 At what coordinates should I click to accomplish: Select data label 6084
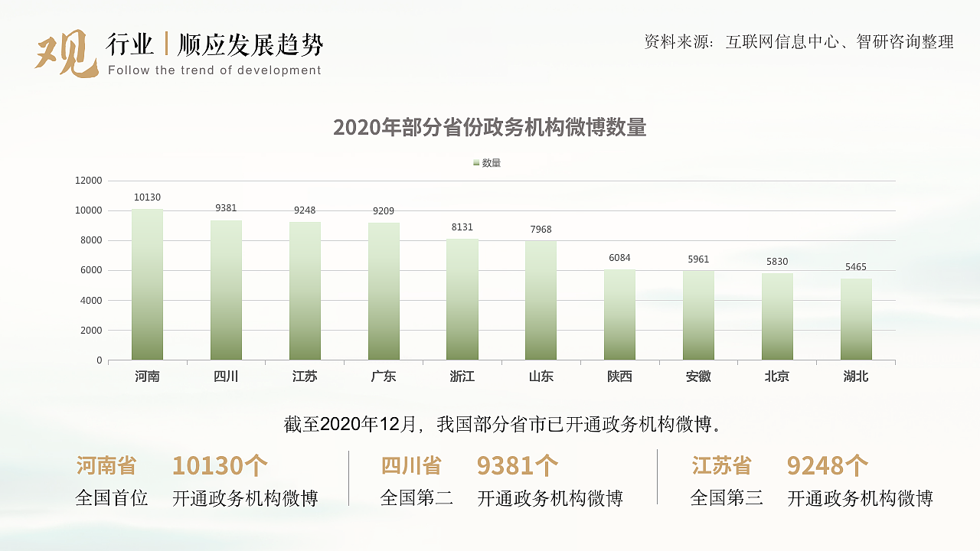click(x=619, y=258)
